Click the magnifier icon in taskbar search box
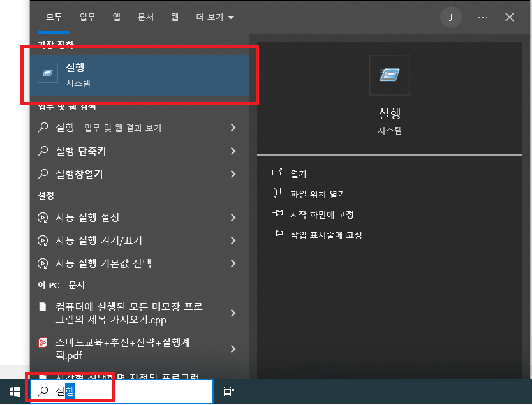532x405 pixels. coord(43,392)
